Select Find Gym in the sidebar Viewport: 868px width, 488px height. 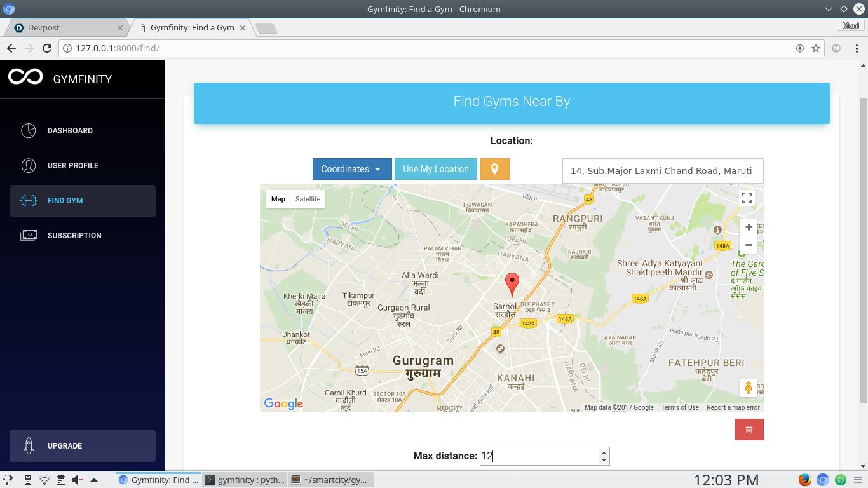pos(83,201)
